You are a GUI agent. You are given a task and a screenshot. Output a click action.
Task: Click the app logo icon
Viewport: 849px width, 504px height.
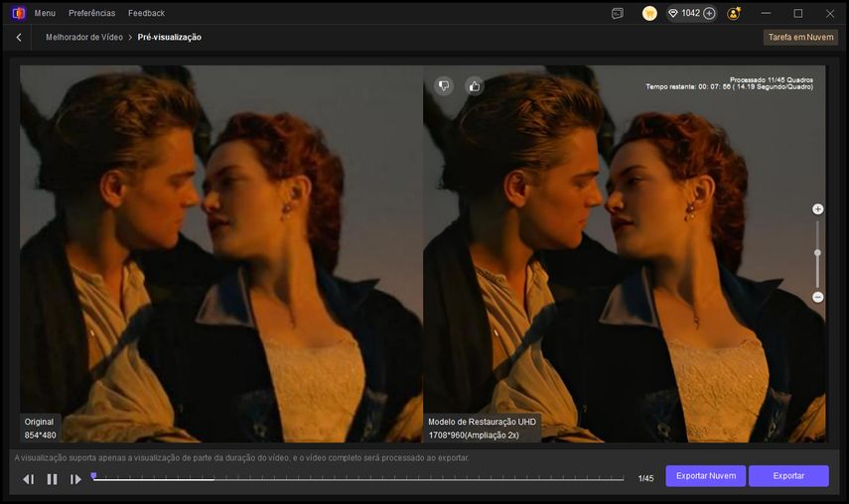18,13
